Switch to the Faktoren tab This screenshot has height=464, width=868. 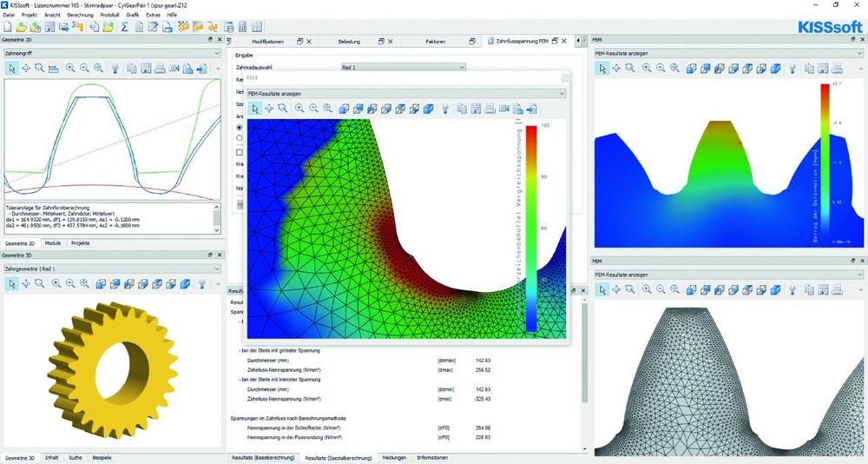point(436,42)
